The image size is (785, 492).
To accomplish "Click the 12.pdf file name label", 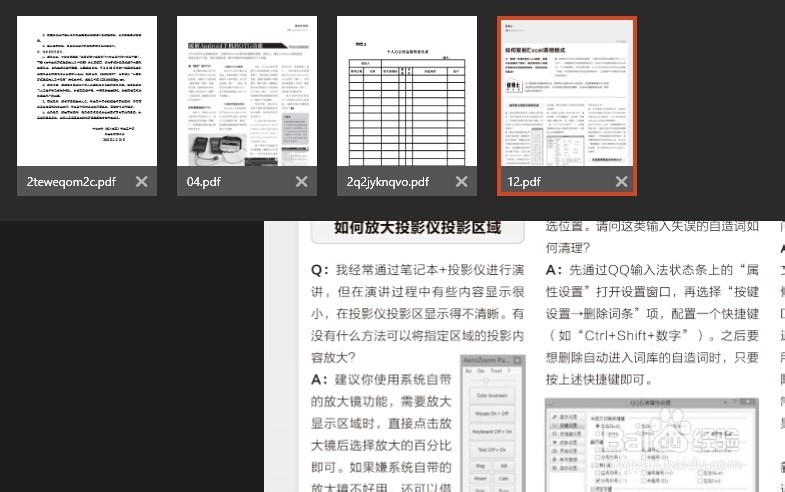I will click(524, 182).
